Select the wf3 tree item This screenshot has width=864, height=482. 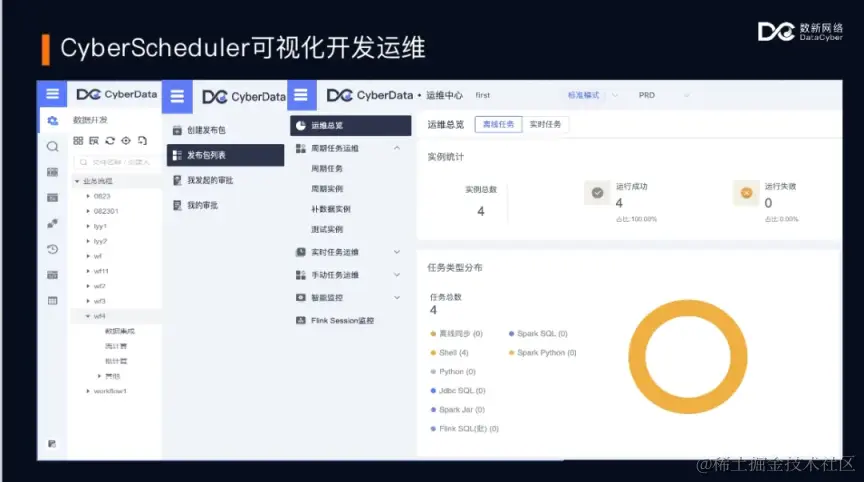(99, 301)
